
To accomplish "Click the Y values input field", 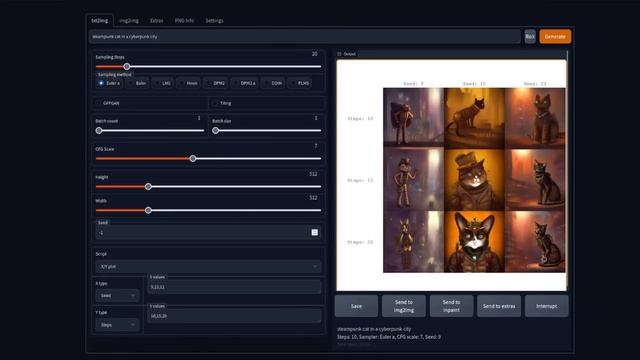I will pos(234,316).
